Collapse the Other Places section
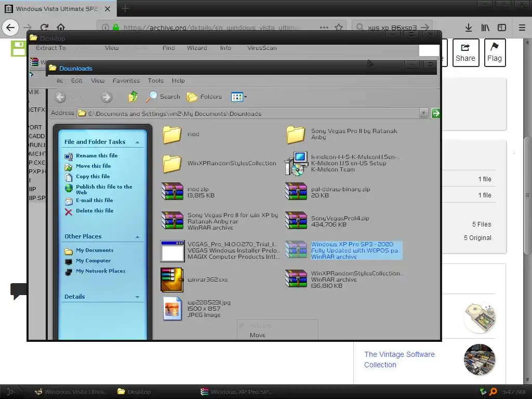 coord(137,236)
